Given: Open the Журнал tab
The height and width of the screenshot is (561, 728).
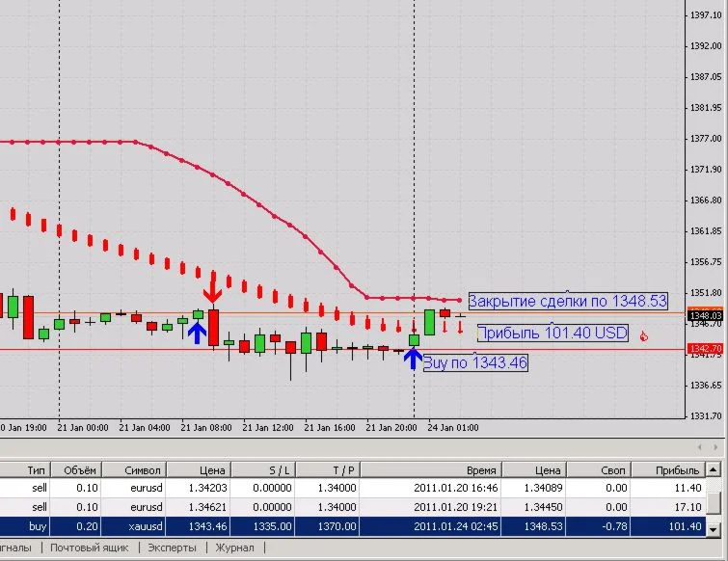Looking at the screenshot, I should [234, 548].
